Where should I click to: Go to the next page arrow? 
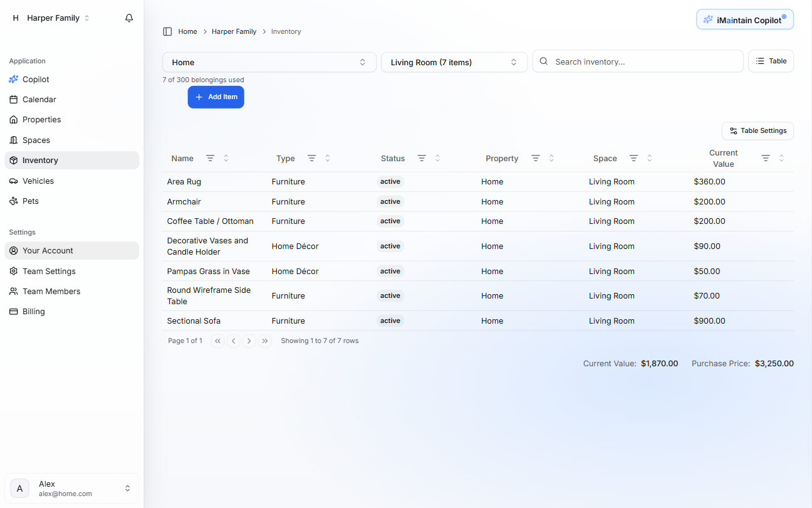tap(249, 341)
